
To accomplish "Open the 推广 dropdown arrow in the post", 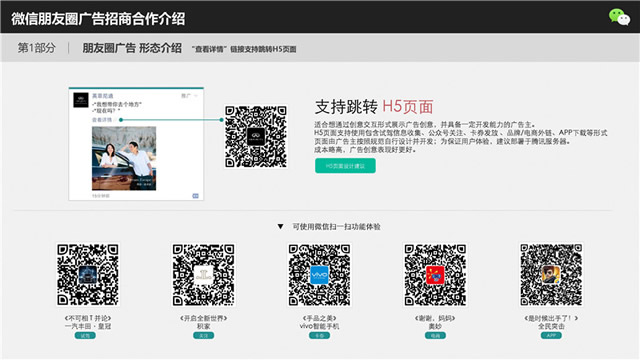I will click(196, 96).
